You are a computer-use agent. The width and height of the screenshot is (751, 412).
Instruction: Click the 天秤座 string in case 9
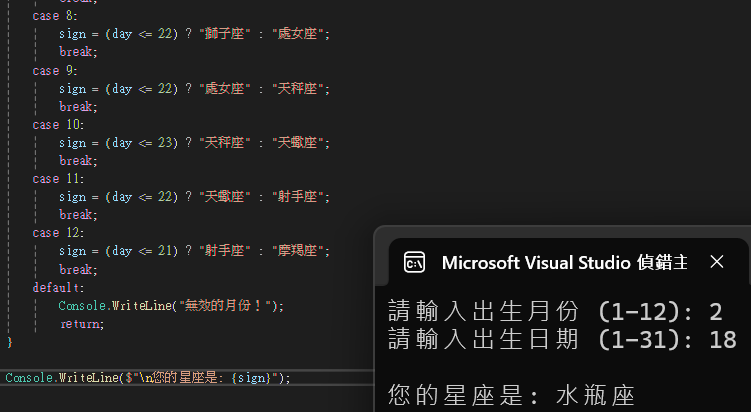click(x=297, y=88)
